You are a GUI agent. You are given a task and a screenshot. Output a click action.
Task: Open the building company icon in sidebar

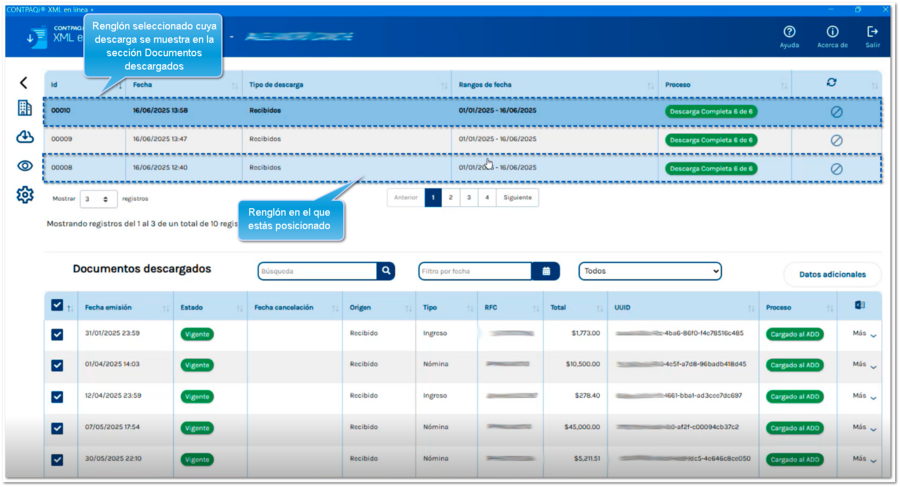coord(25,108)
